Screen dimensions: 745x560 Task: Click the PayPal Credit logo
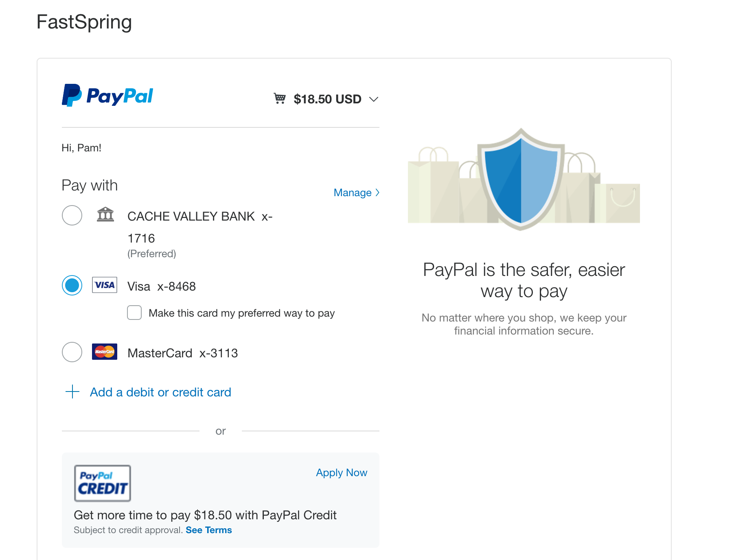103,483
